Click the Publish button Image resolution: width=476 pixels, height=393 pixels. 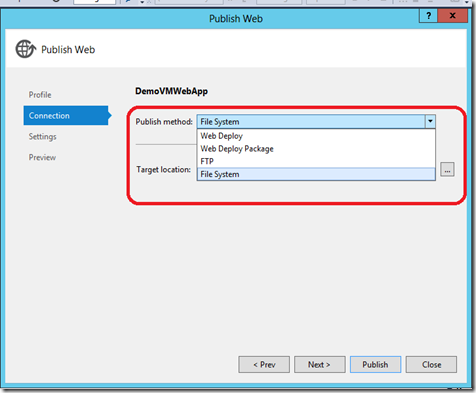(375, 365)
